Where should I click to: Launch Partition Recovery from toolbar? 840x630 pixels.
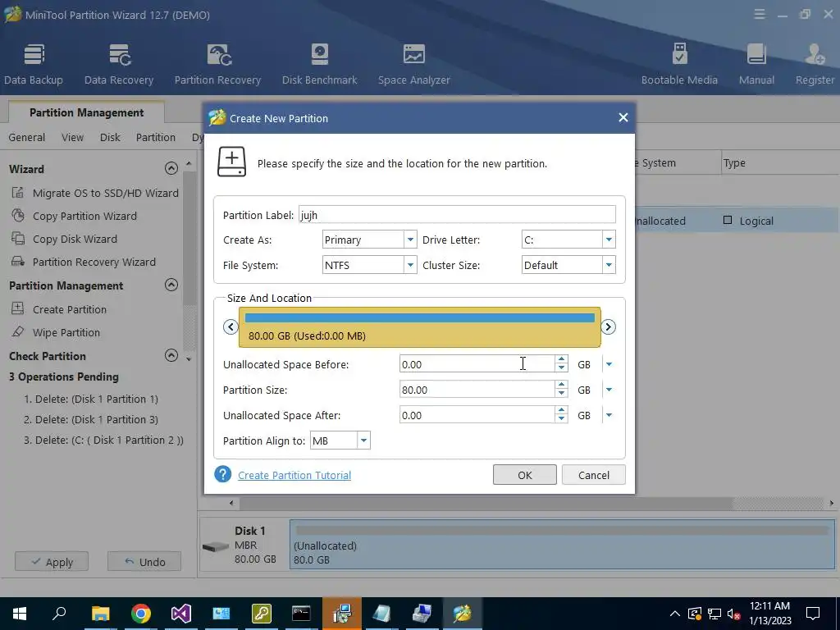(217, 64)
